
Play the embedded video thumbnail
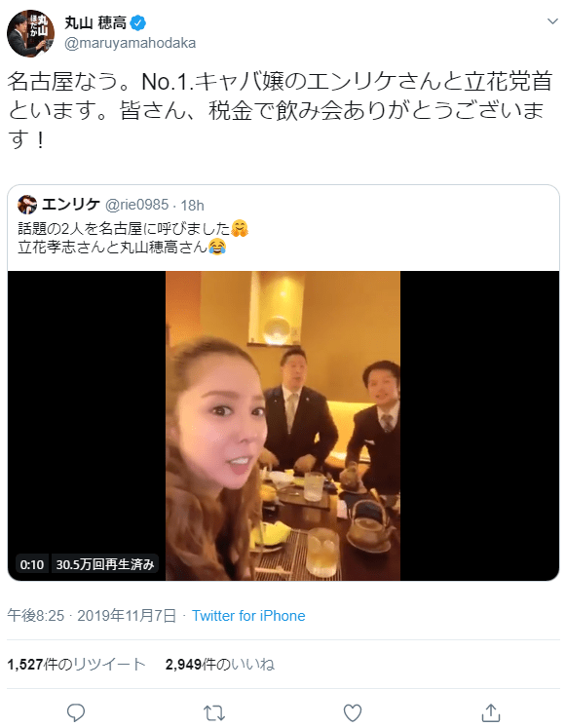click(x=283, y=425)
